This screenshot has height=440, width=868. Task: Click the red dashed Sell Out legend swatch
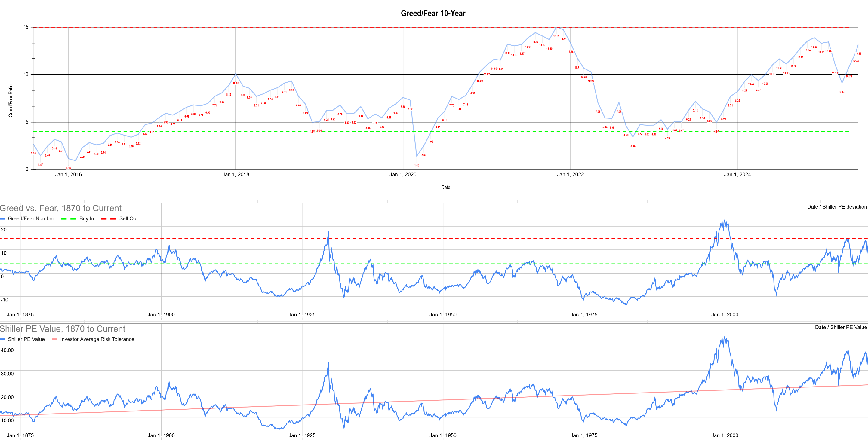click(109, 219)
